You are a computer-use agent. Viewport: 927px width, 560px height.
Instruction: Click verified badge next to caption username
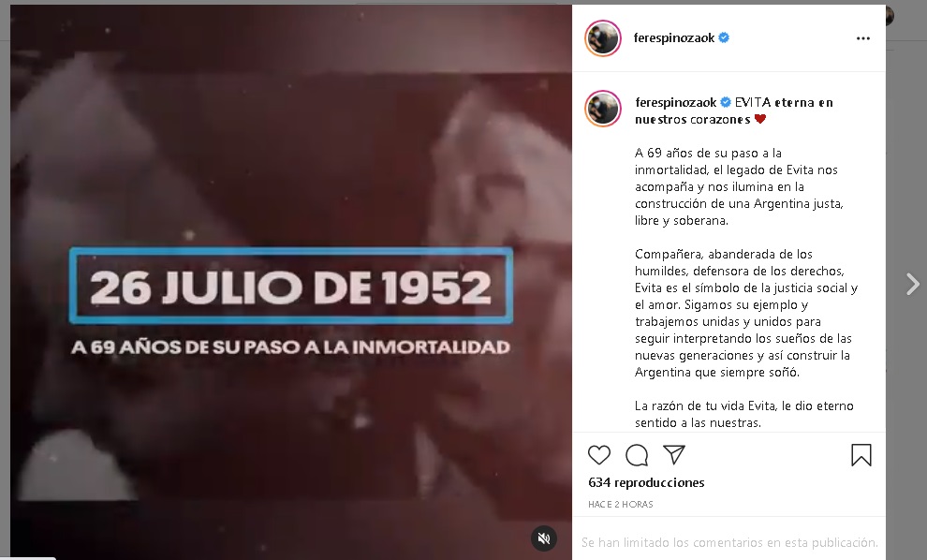click(726, 102)
